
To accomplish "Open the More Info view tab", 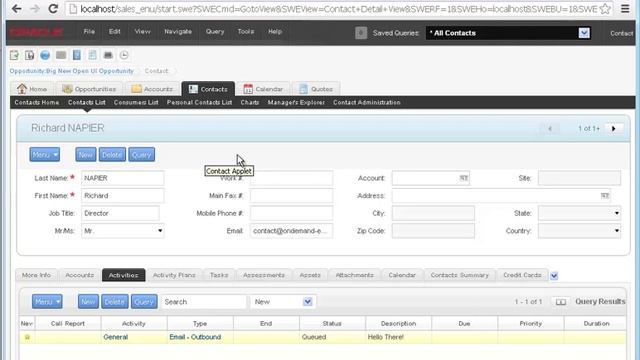I will tap(36, 275).
